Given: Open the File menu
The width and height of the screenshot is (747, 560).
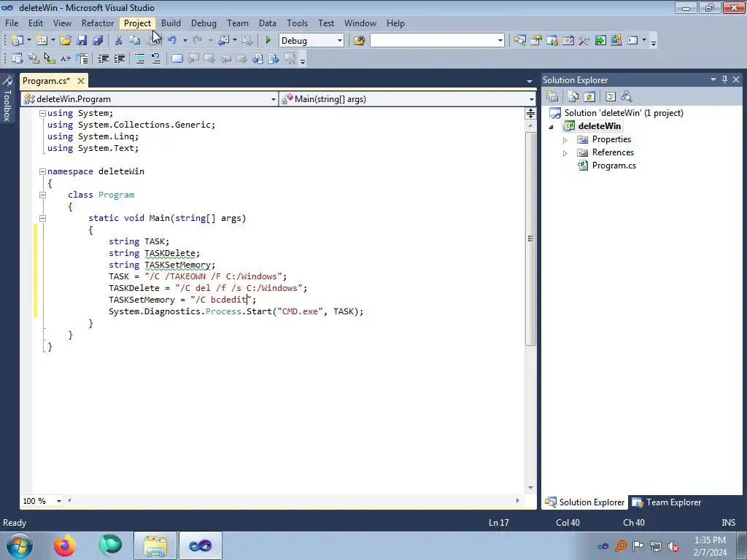Looking at the screenshot, I should pyautogui.click(x=12, y=23).
